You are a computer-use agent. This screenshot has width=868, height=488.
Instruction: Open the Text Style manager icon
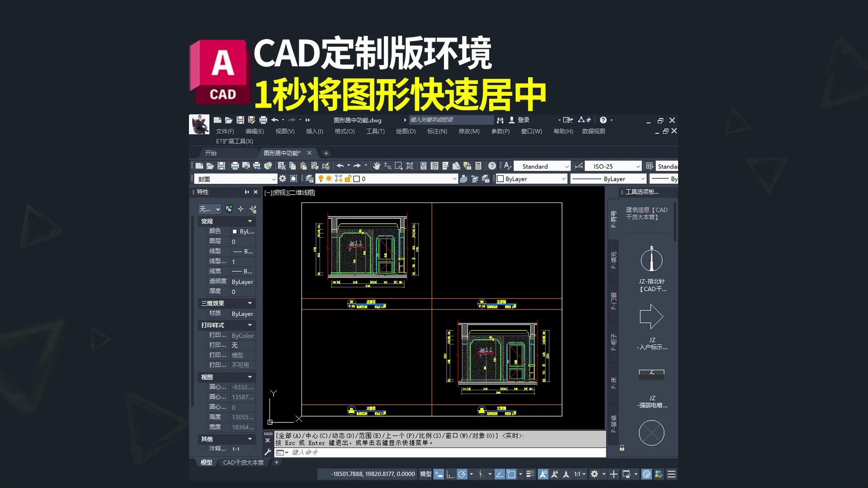[507, 166]
